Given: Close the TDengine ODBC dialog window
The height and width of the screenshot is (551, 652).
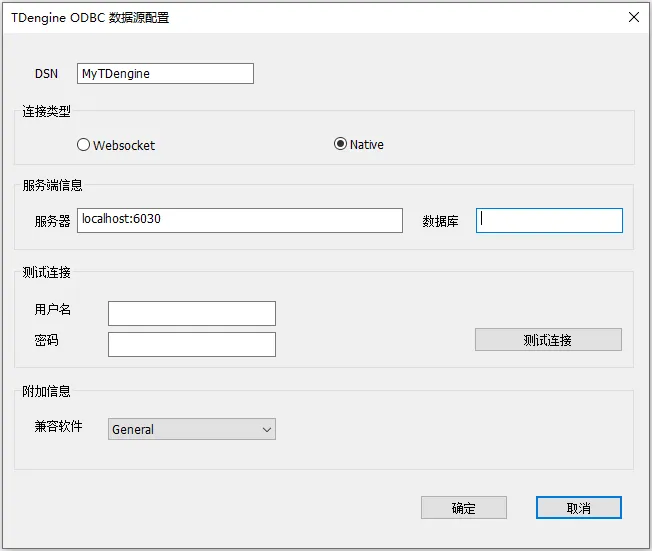Looking at the screenshot, I should point(633,17).
